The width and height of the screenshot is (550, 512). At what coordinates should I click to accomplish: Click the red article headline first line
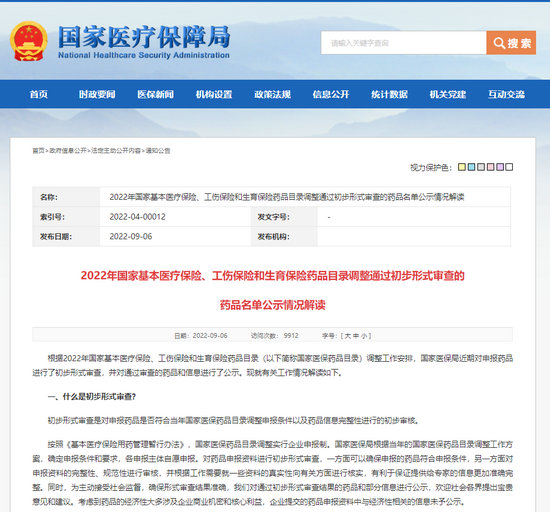tap(273, 276)
